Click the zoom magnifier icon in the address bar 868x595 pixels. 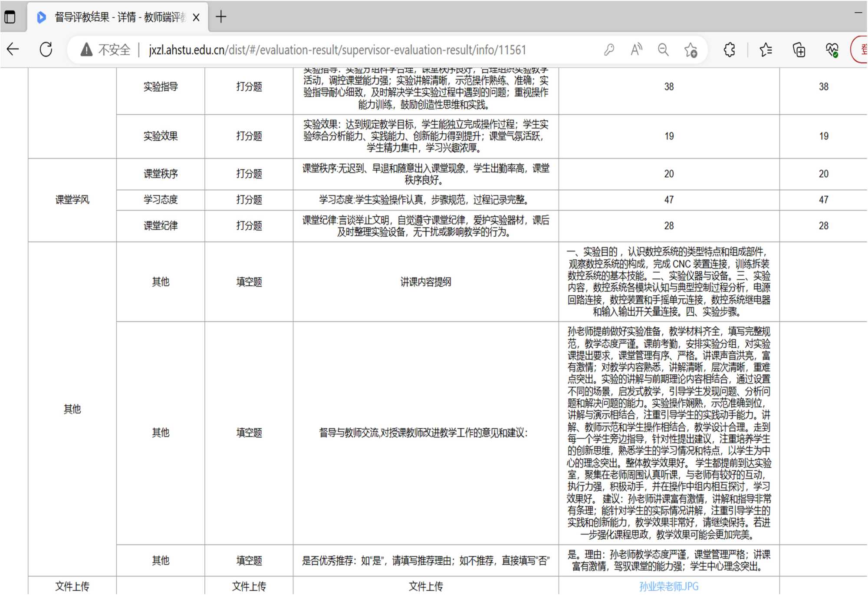663,50
